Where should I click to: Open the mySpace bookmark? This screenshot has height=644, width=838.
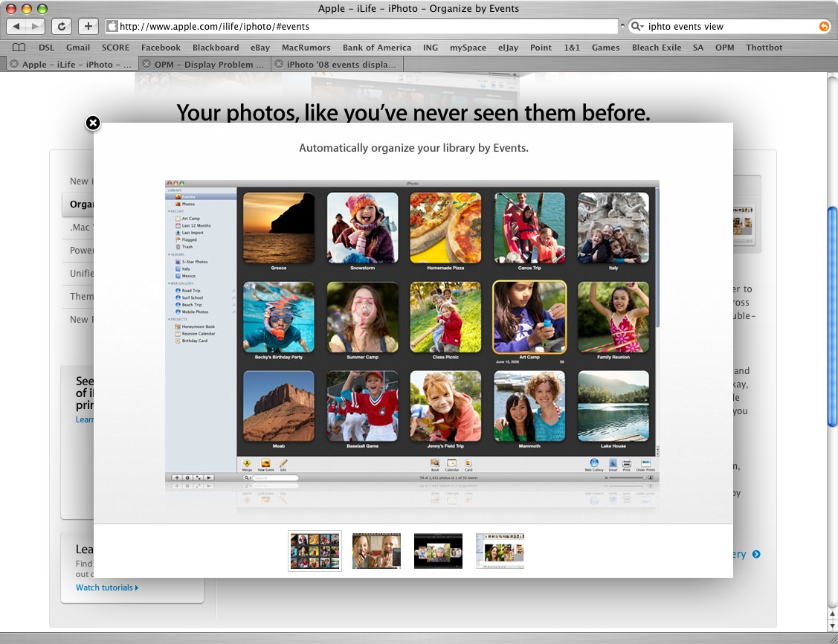[468, 48]
